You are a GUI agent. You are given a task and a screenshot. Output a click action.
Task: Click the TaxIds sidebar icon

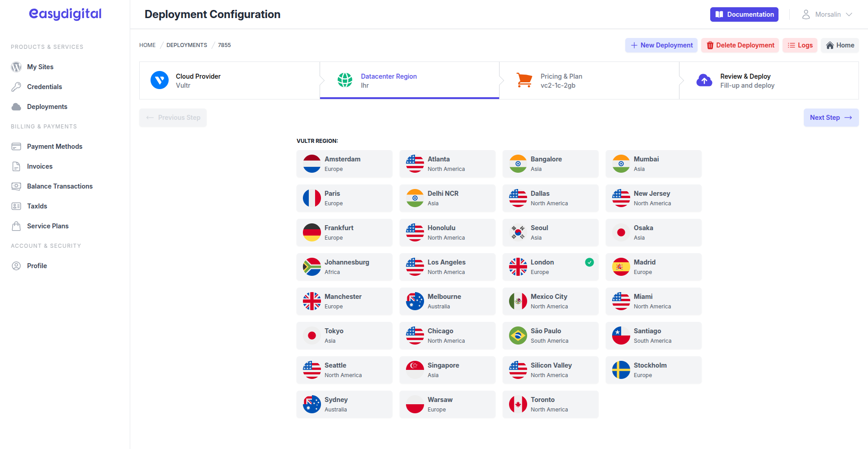tap(16, 206)
